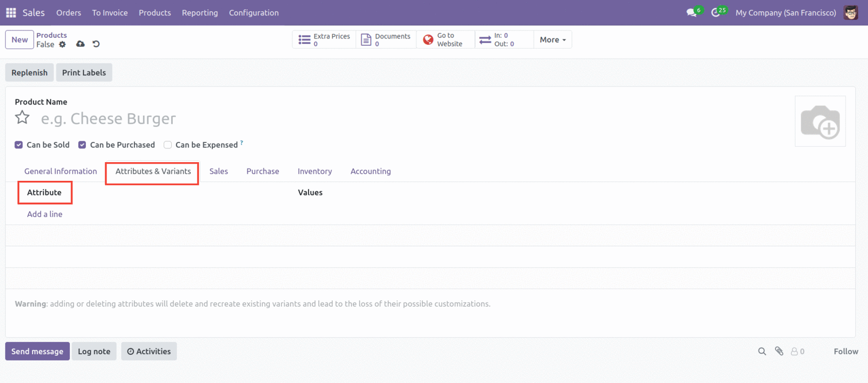Switch to the Inventory tab
This screenshot has width=868, height=383.
point(315,171)
